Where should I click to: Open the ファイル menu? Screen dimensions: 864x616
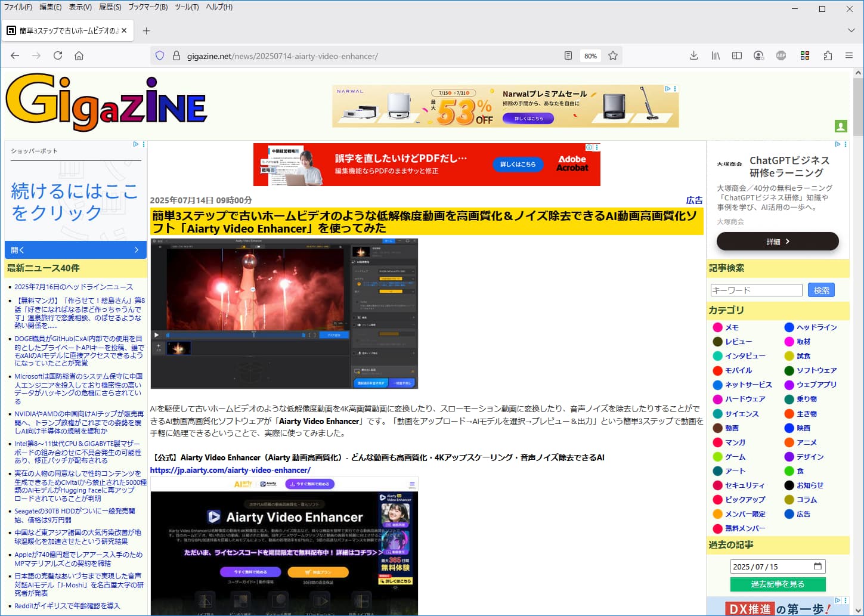18,7
